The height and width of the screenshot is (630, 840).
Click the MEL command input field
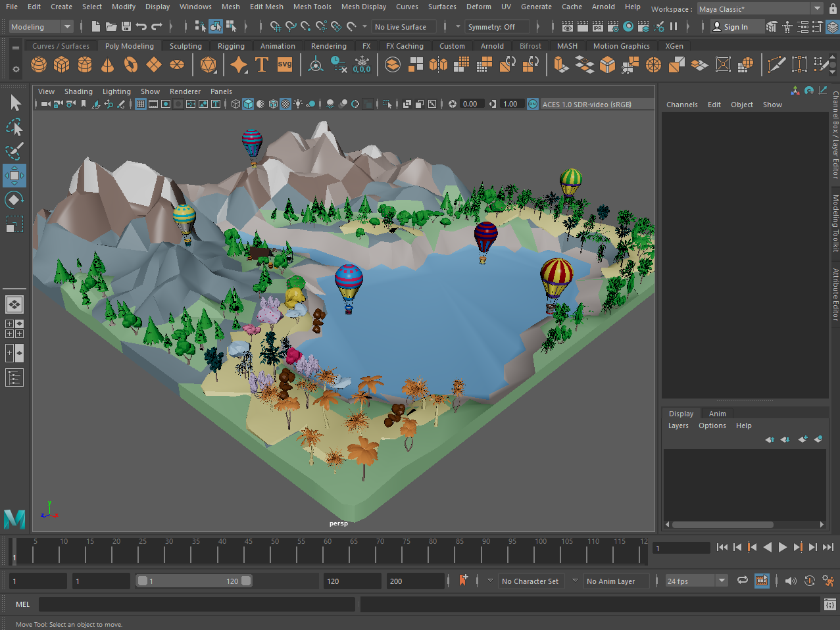pos(197,604)
